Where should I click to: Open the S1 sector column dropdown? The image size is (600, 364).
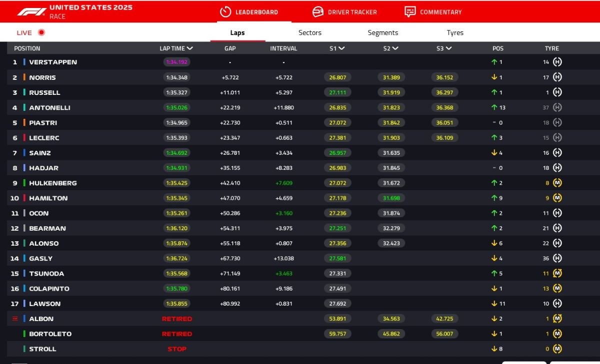[x=341, y=48]
